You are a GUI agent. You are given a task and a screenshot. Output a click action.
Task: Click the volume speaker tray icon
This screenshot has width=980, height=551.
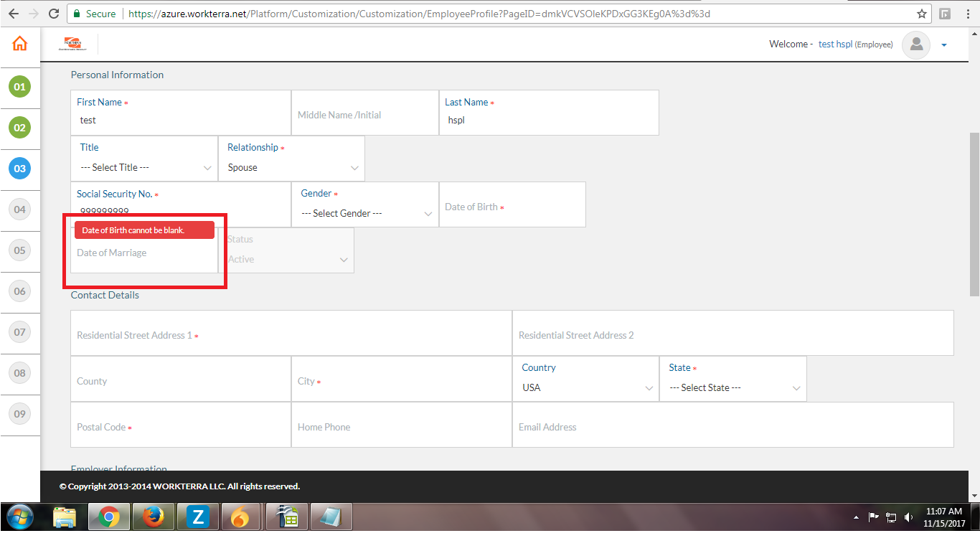pyautogui.click(x=908, y=517)
